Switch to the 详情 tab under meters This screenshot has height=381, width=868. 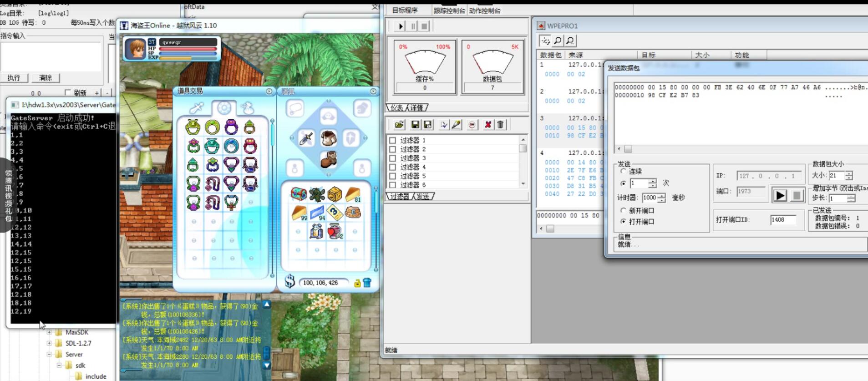tap(417, 108)
